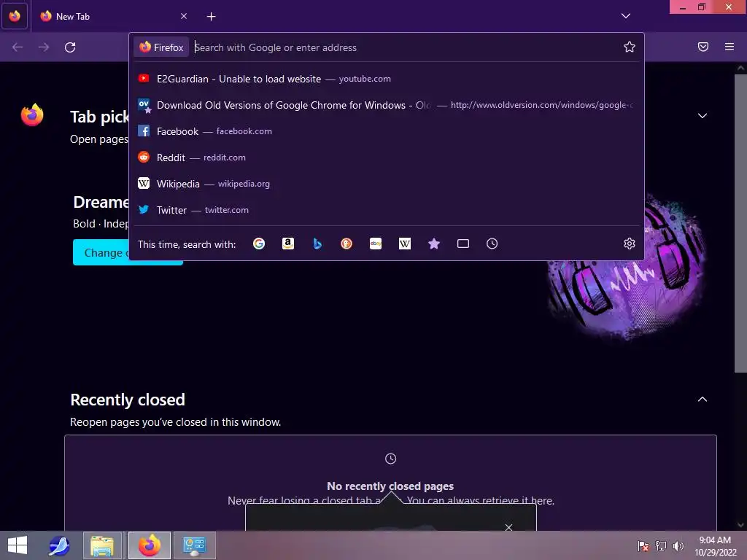Search this time with DuckDuckGo
Viewport: 747px width, 560px height.
click(347, 244)
